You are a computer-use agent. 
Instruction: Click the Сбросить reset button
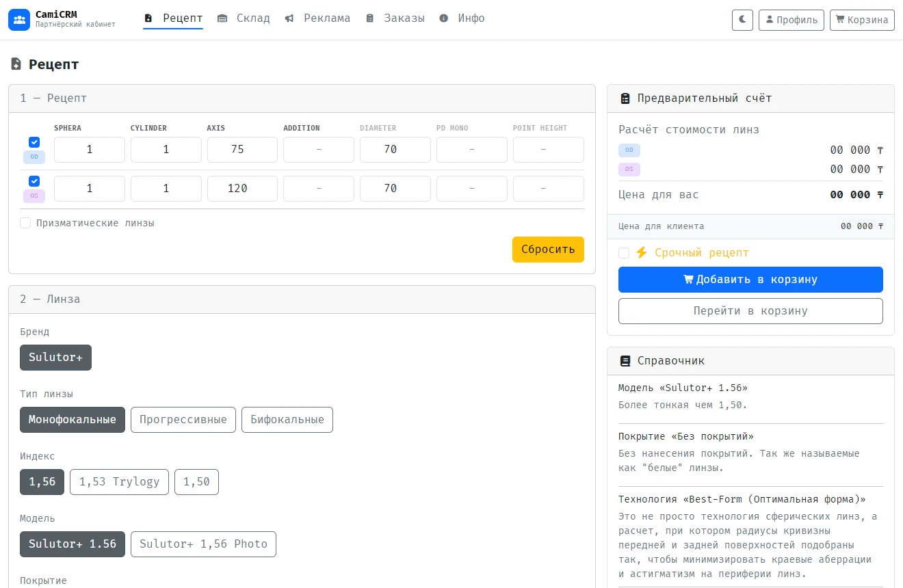[x=548, y=250]
